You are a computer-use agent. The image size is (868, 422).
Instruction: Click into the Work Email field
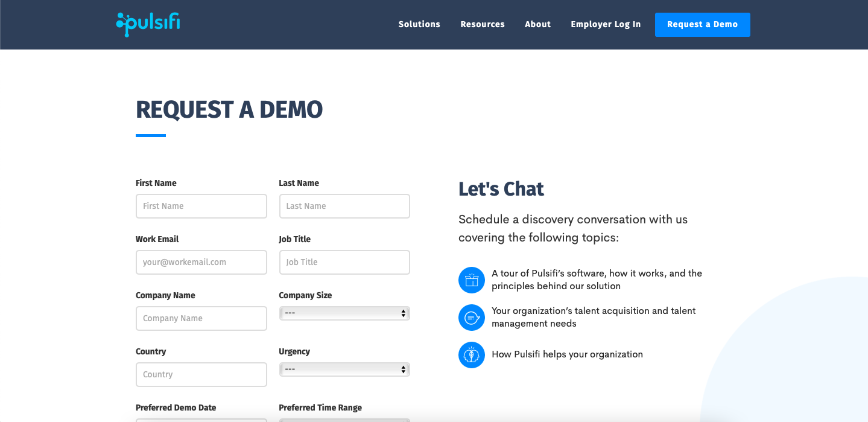(x=201, y=262)
